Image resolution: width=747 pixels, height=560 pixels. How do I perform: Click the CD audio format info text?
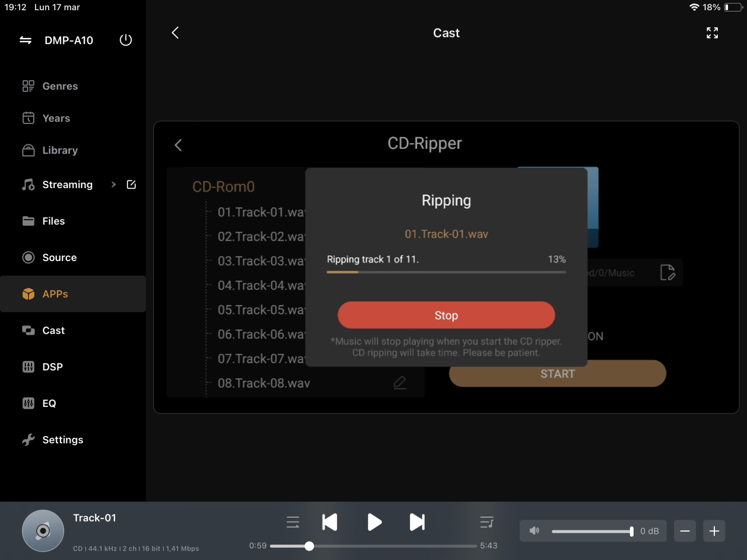(x=136, y=548)
